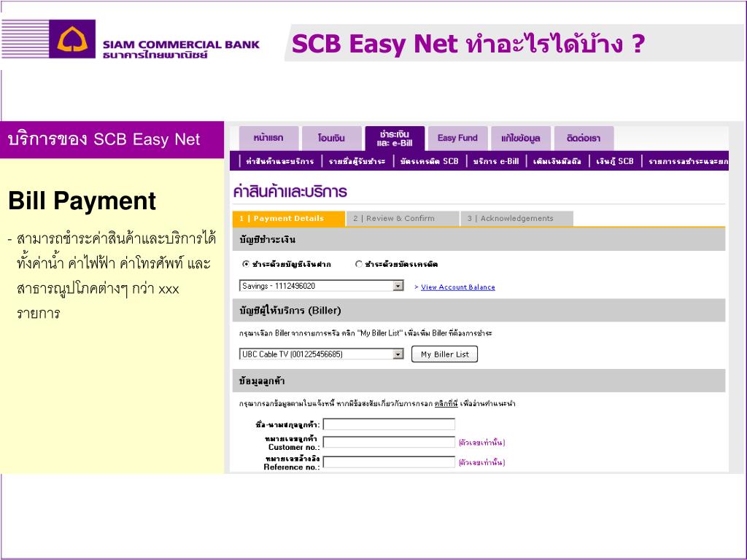Open รายชื่อผู้รับชำระ submenu item
The width and height of the screenshot is (747, 560).
tap(357, 161)
